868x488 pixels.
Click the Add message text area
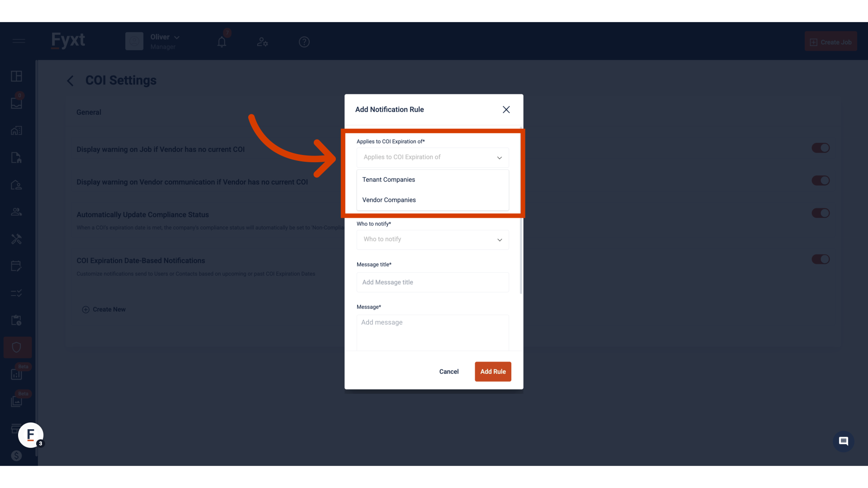[x=433, y=333]
